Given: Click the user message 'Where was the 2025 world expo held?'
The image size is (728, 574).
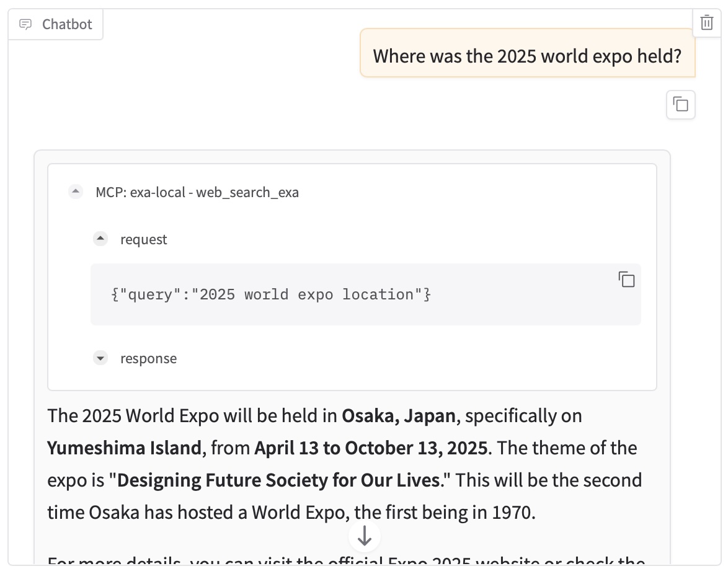Looking at the screenshot, I should pos(528,56).
